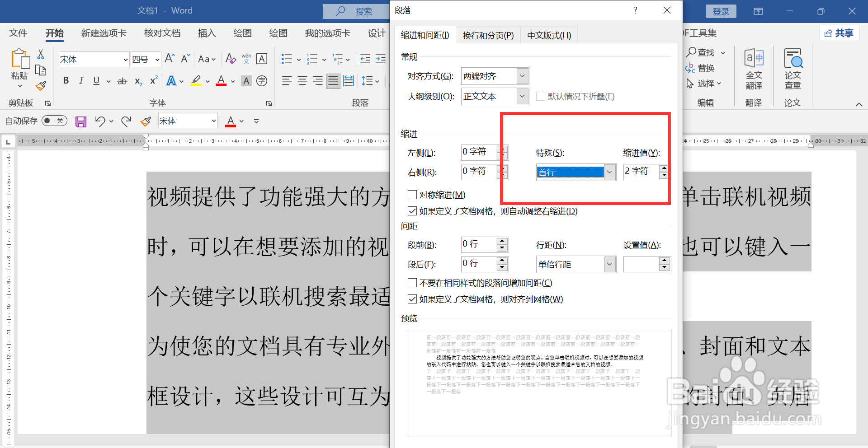Click the Distributed alignment icon
Image resolution: width=868 pixels, height=448 pixels.
[349, 81]
